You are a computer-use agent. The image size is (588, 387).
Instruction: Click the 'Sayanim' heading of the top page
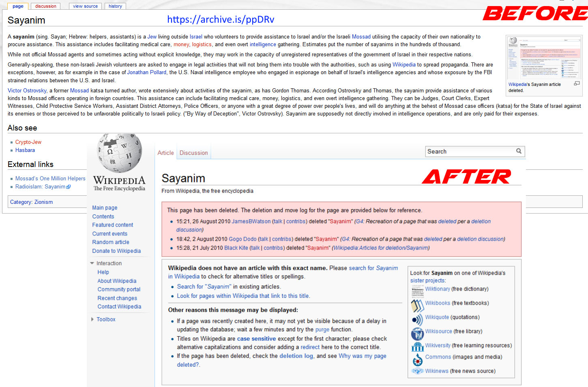click(x=26, y=20)
